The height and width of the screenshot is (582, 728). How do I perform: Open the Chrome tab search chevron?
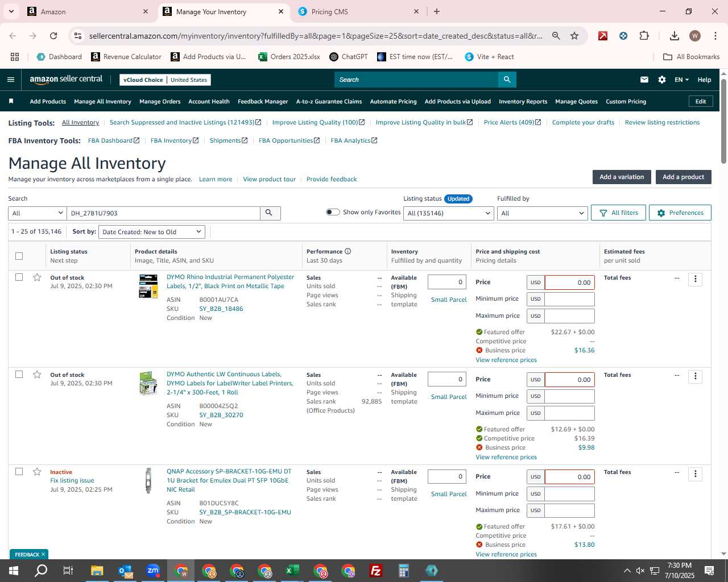pos(11,11)
